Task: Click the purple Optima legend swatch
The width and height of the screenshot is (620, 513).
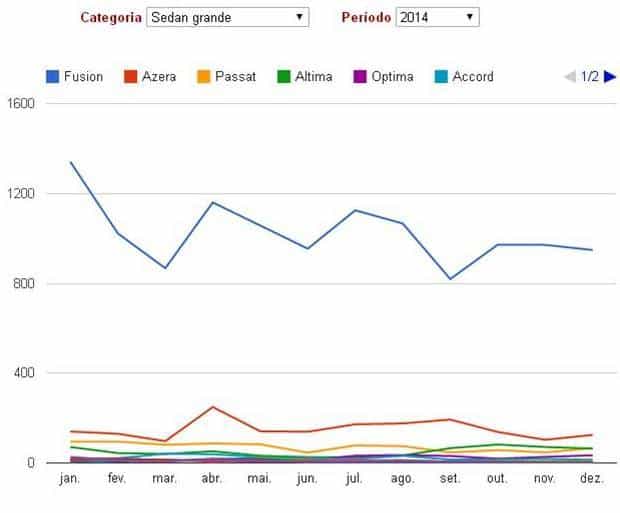Action: pyautogui.click(x=357, y=77)
